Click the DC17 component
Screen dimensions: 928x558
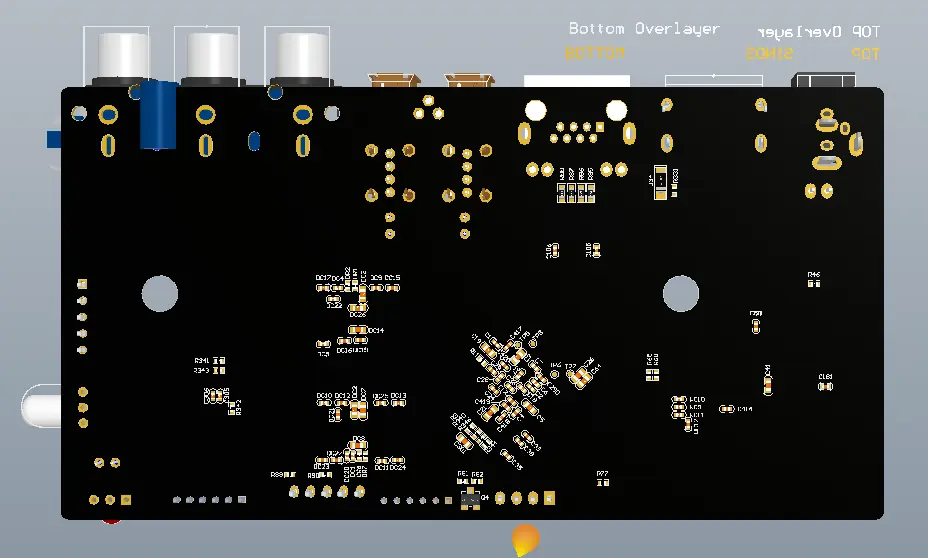tap(323, 288)
